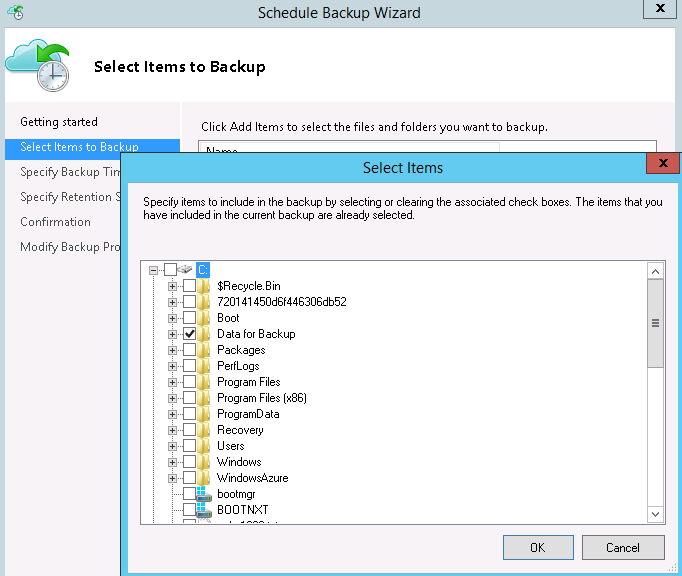Click the tree scrollbar up arrow

point(655,271)
